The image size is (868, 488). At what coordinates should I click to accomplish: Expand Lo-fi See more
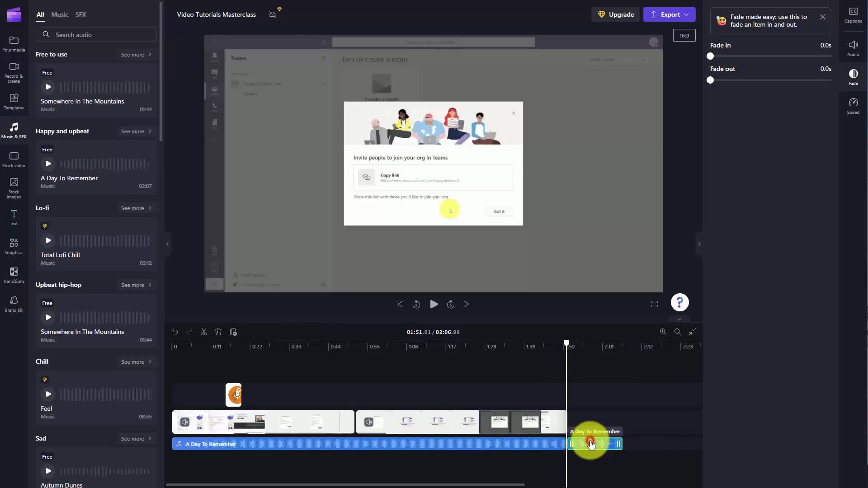pos(136,208)
